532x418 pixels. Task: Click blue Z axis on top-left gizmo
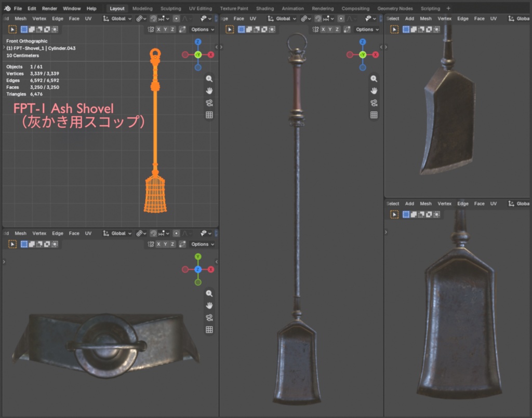(x=198, y=42)
